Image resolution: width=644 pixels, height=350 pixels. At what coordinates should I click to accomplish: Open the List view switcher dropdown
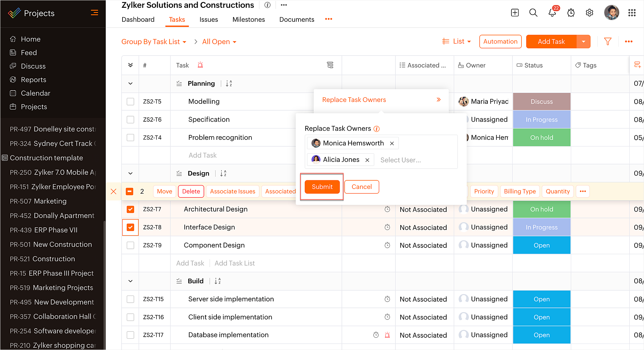pos(456,41)
